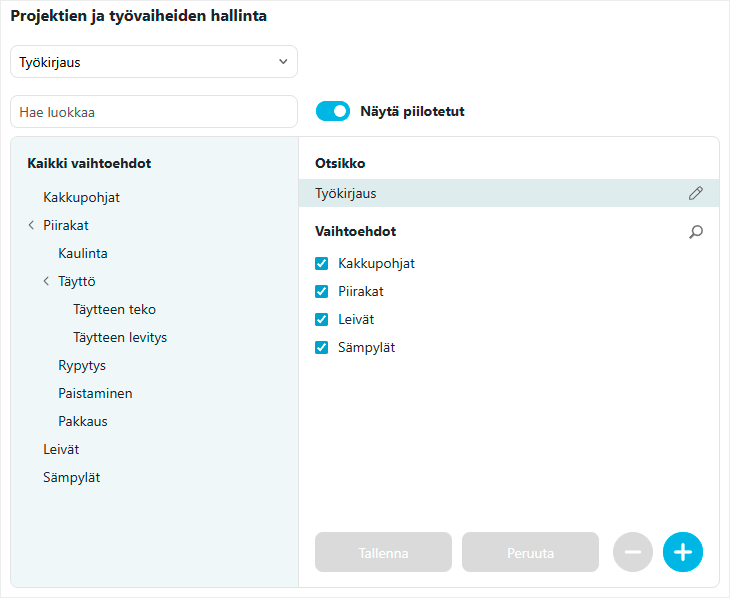
Task: Focus the Hae luokkaa search field
Action: (x=154, y=112)
